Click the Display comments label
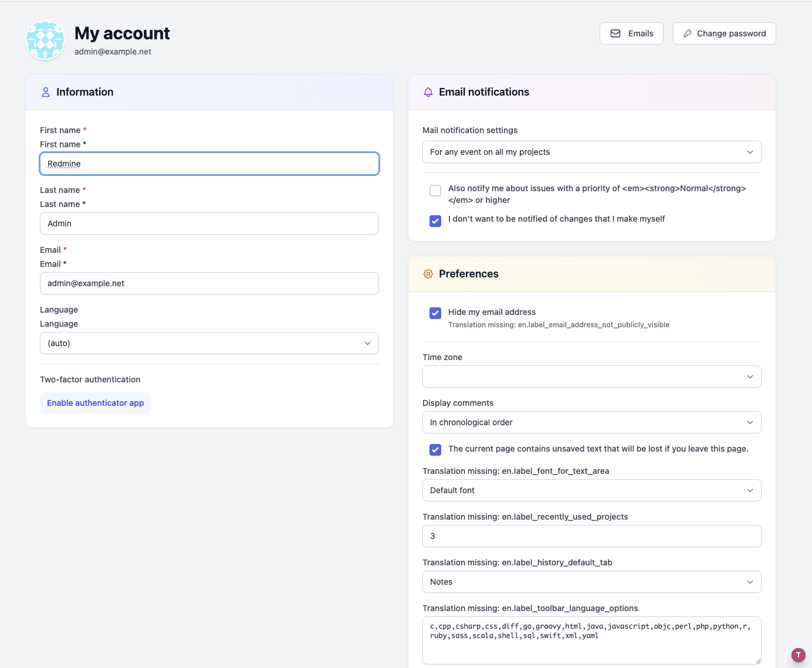Screen dimensions: 812x668 tap(458, 403)
